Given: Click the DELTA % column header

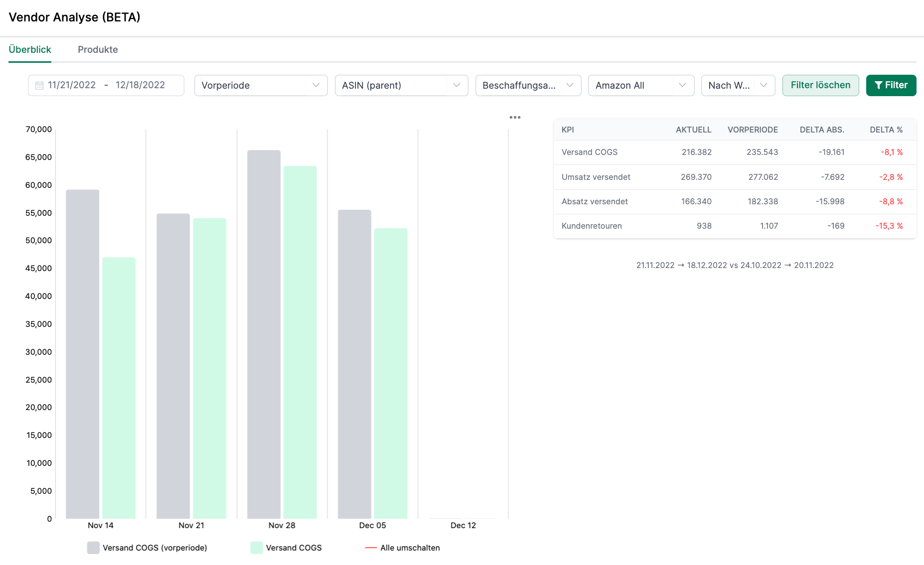Looking at the screenshot, I should pos(886,130).
